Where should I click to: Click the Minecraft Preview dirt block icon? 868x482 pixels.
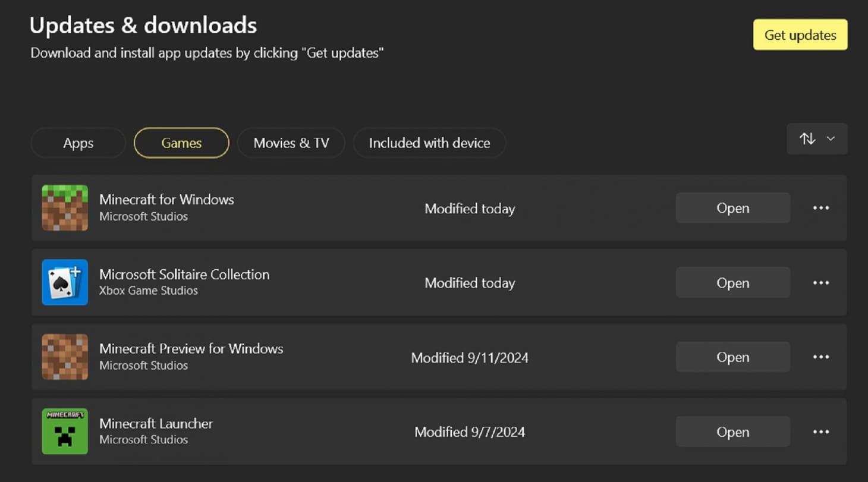tap(64, 357)
